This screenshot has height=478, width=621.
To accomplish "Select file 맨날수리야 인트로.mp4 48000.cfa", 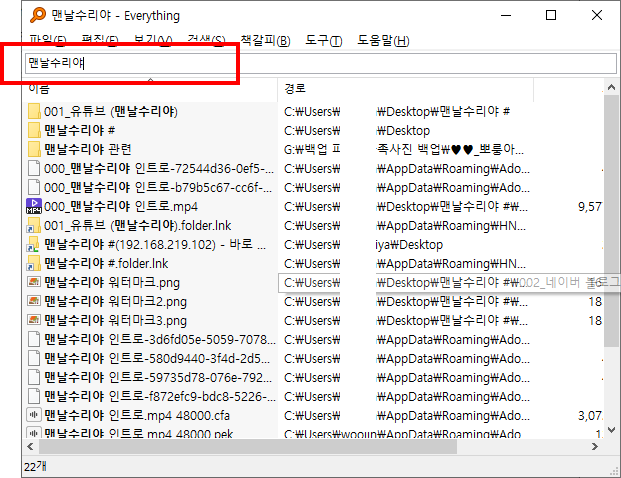I will [137, 415].
